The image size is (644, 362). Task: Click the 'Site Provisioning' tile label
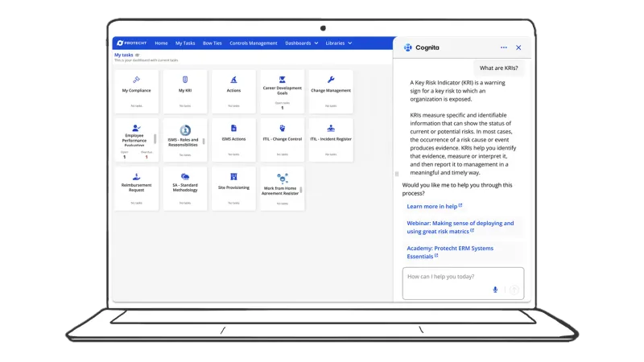233,187
